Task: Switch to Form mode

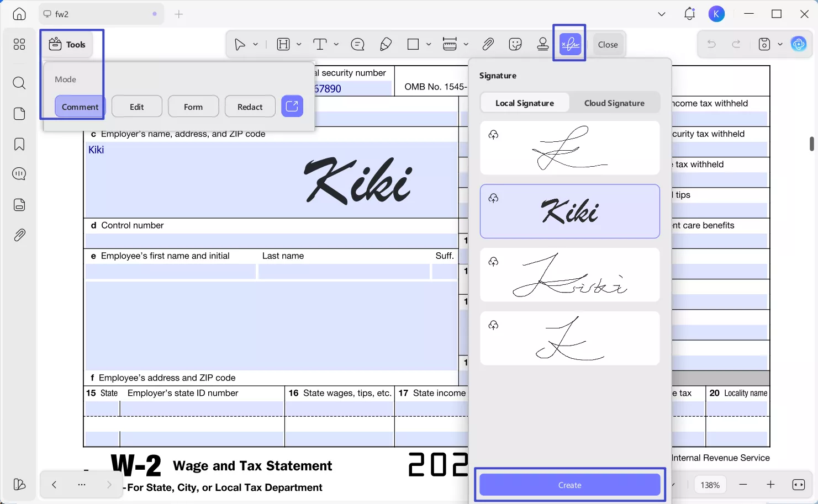Action: (x=193, y=107)
